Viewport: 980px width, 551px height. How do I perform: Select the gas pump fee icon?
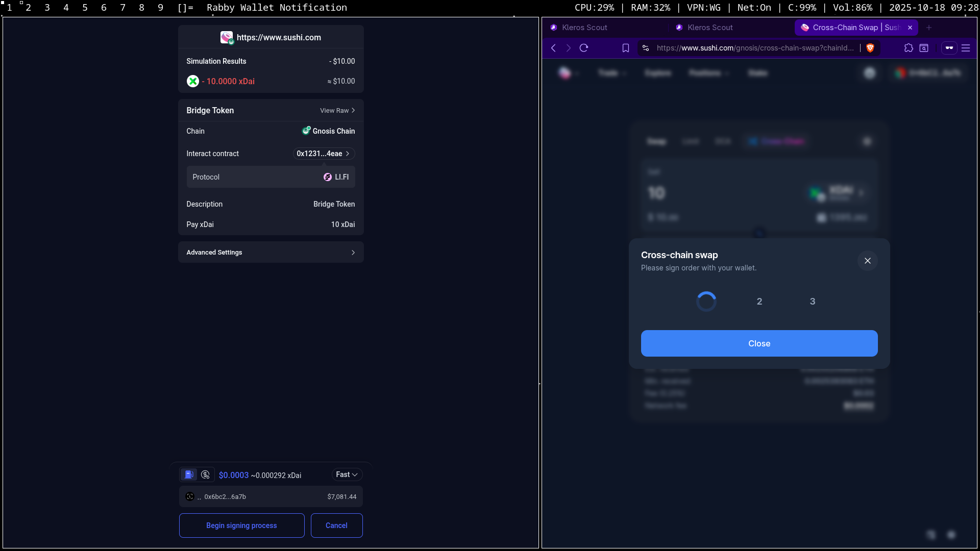(x=189, y=475)
